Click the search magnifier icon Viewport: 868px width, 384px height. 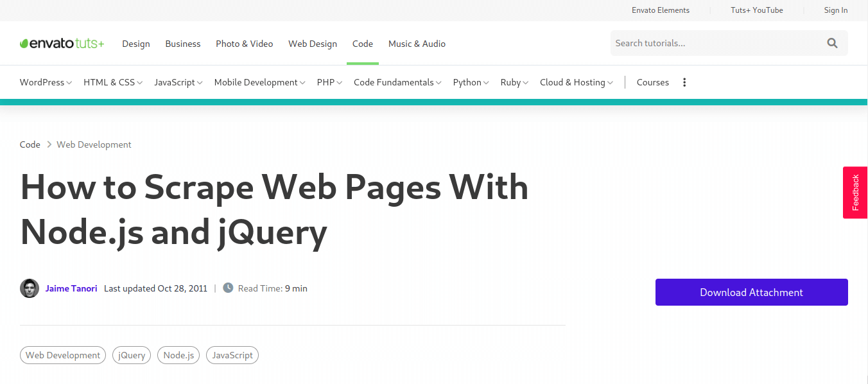(x=832, y=42)
